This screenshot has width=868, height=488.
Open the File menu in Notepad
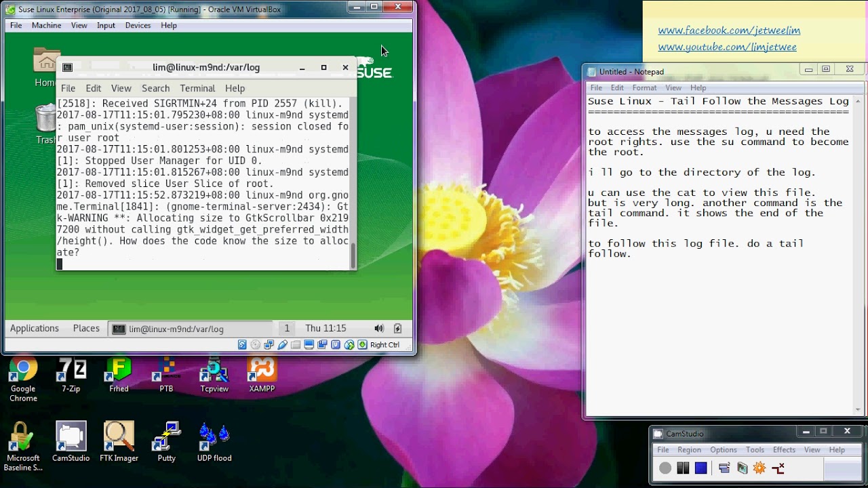point(596,87)
